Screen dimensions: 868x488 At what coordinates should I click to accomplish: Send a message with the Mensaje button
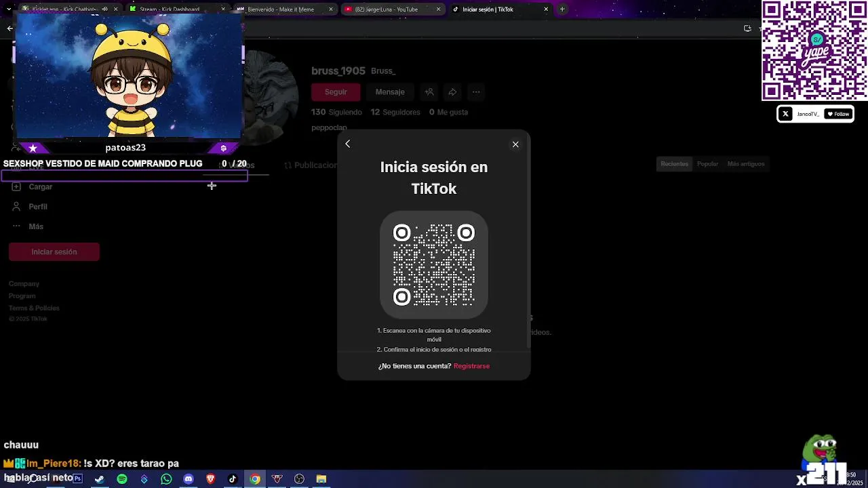pyautogui.click(x=390, y=92)
